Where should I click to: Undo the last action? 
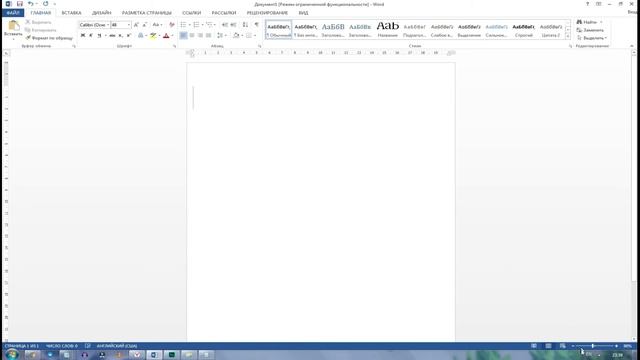click(x=31, y=4)
